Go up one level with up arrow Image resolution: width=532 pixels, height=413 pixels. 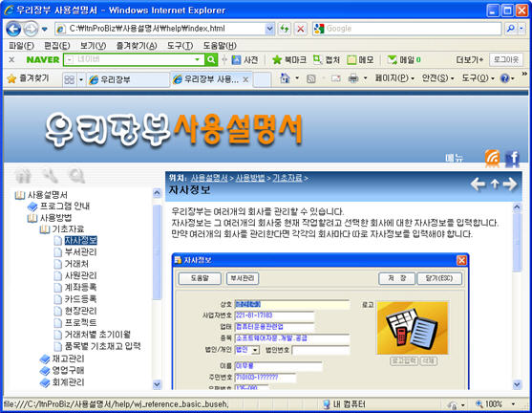click(x=495, y=185)
